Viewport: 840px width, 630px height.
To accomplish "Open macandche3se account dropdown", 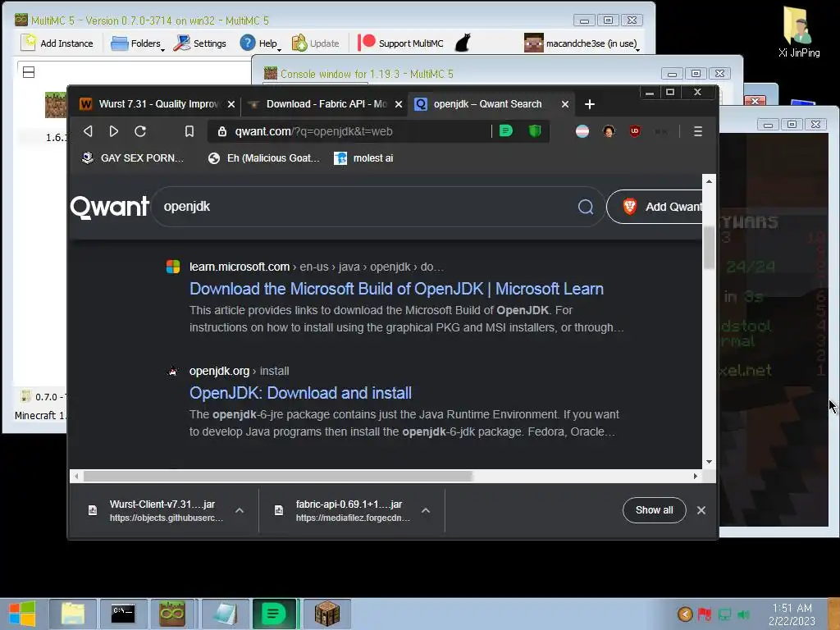I will (582, 43).
